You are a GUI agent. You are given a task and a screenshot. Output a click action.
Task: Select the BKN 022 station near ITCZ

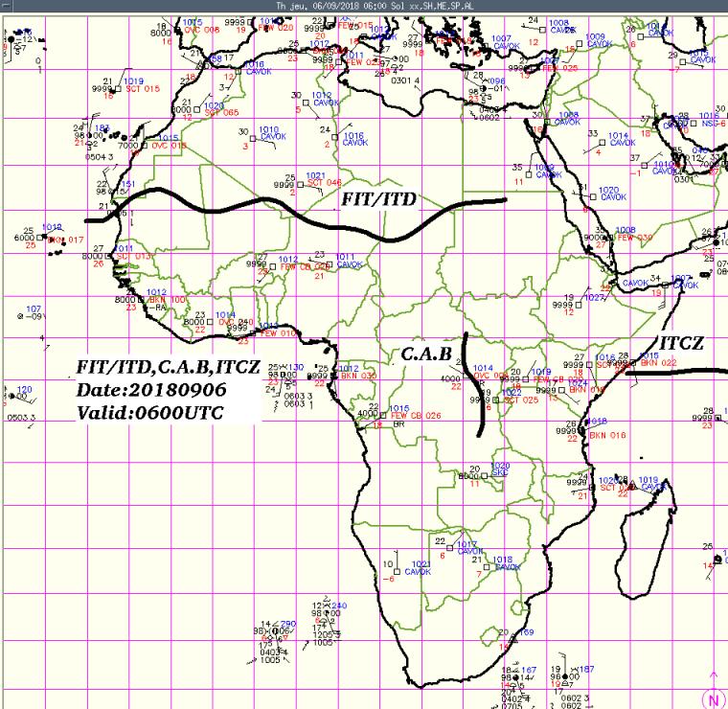coord(658,362)
